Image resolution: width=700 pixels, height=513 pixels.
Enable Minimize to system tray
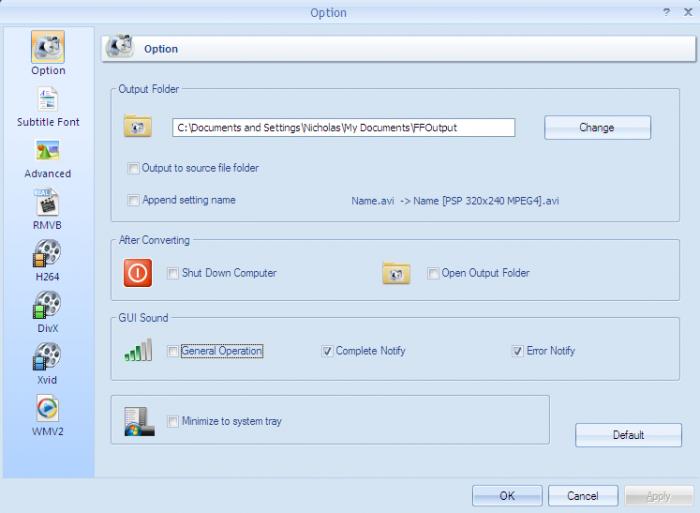(173, 421)
